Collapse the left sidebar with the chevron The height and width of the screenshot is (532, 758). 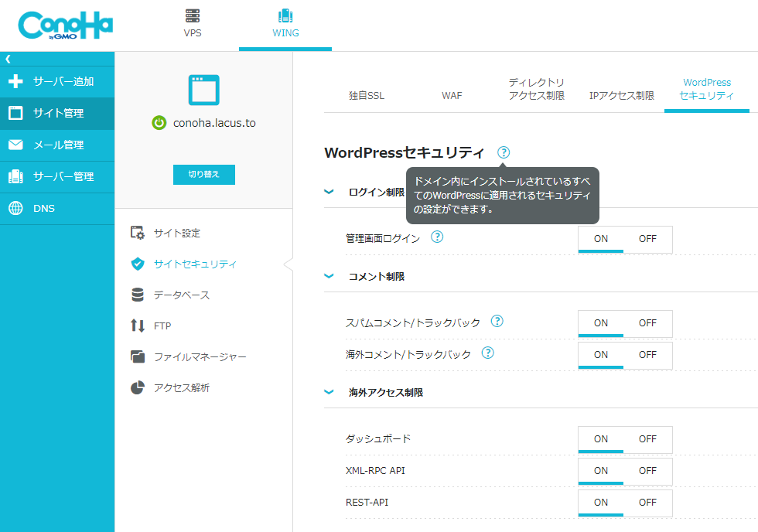[8, 59]
